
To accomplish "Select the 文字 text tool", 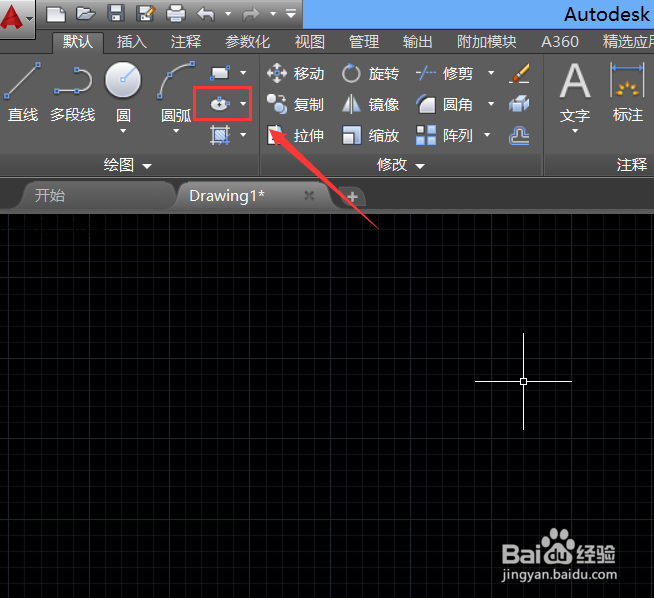I will pos(575,93).
